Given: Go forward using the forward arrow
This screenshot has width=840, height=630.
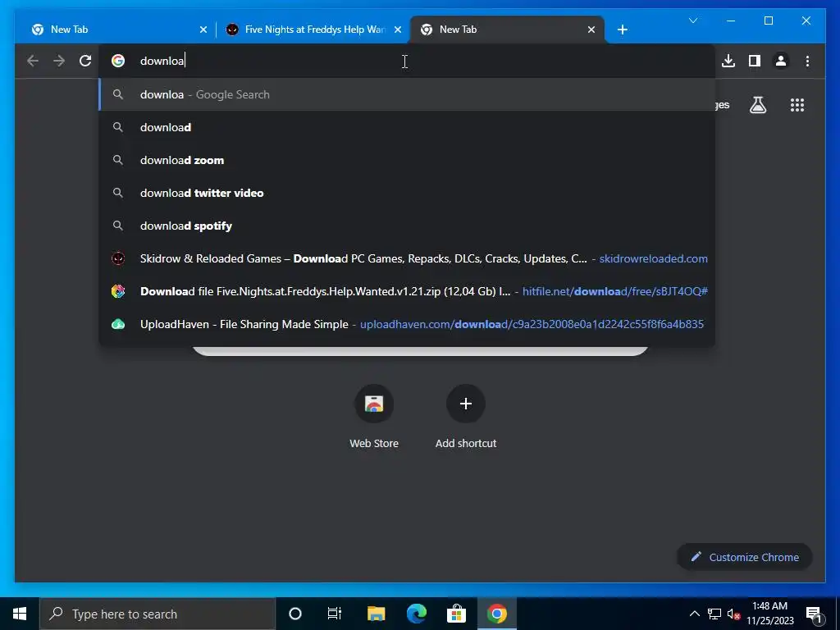Looking at the screenshot, I should click(x=59, y=61).
